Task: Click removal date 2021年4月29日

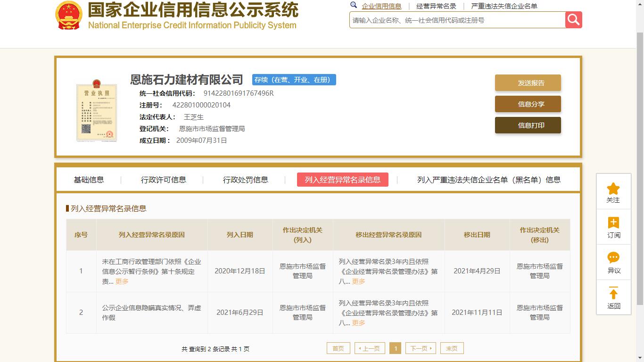Action: pos(477,271)
